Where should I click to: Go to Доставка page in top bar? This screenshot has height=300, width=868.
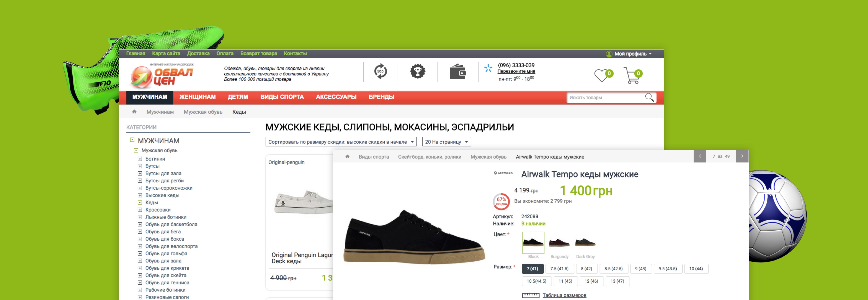pos(198,54)
